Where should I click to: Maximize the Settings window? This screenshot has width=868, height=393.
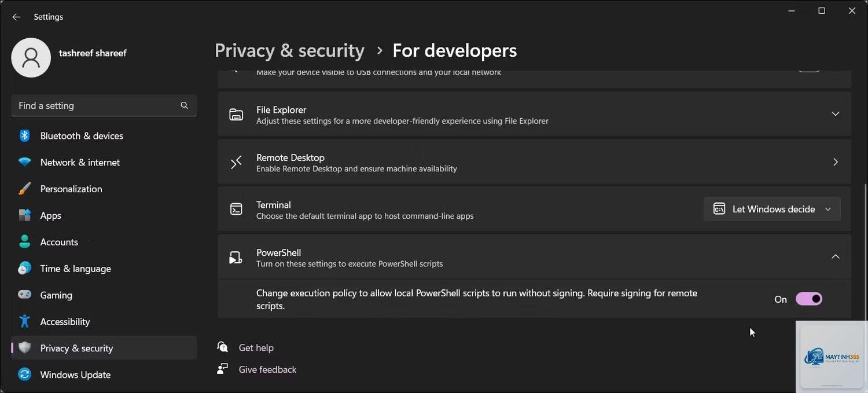pos(822,11)
